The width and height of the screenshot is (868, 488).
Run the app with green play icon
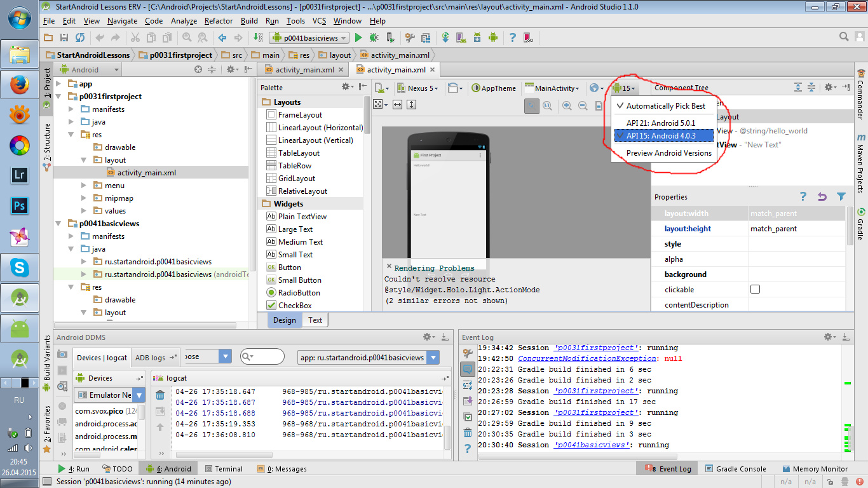click(x=358, y=37)
